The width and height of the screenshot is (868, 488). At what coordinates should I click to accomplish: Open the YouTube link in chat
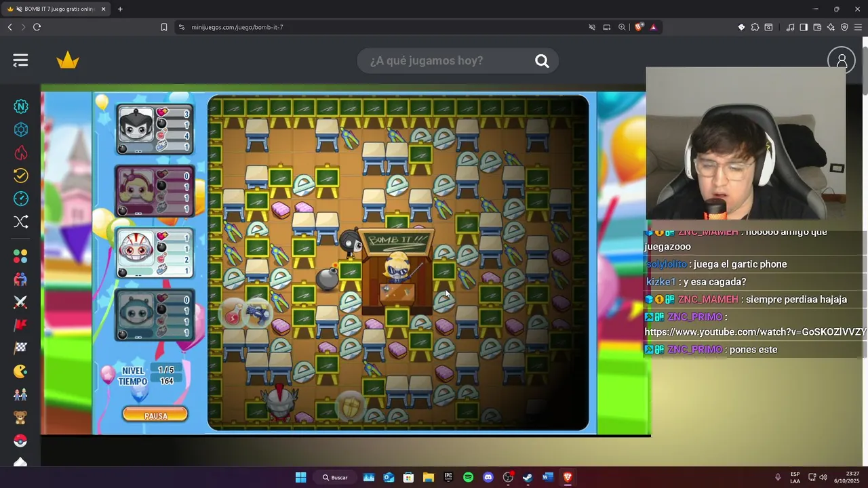(755, 332)
